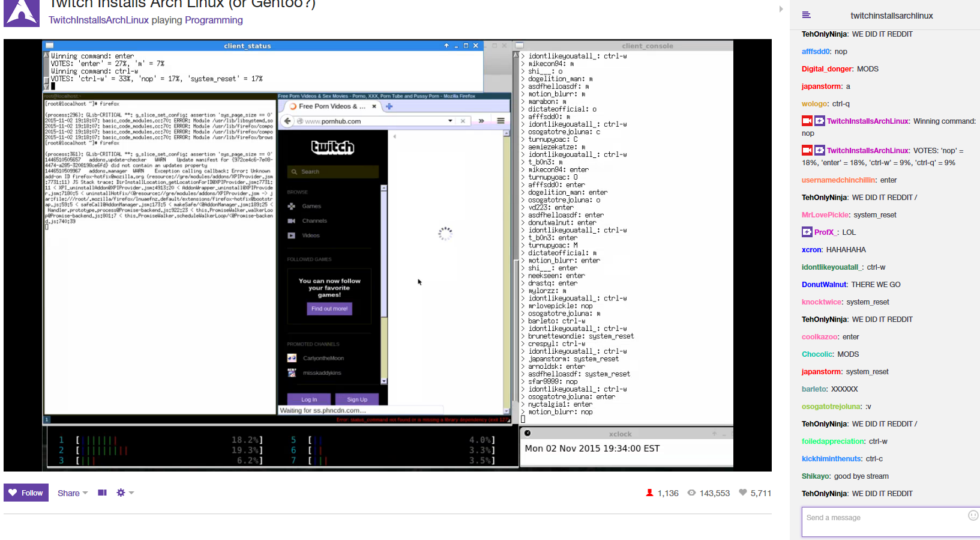The image size is (980, 540).
Task: Open DonutWalnut username in chat
Action: point(824,285)
